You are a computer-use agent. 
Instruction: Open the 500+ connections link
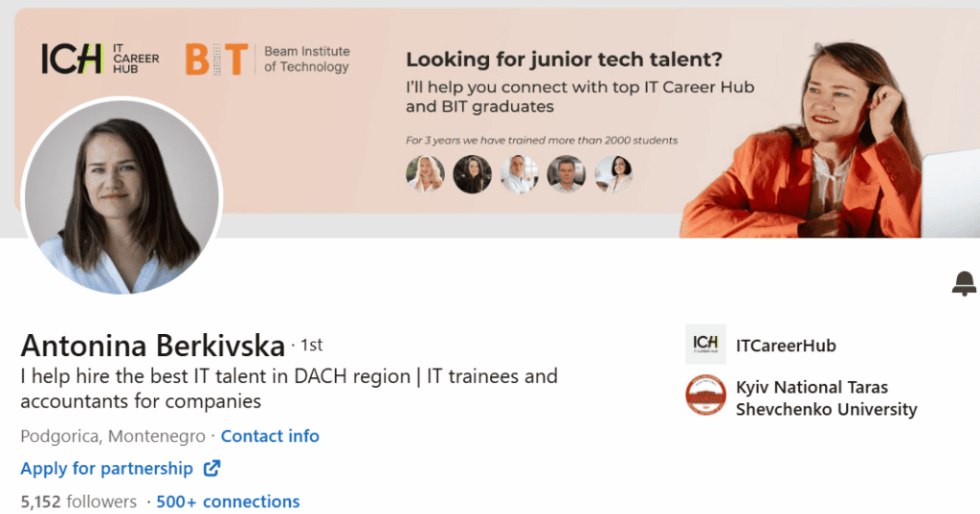pyautogui.click(x=228, y=502)
